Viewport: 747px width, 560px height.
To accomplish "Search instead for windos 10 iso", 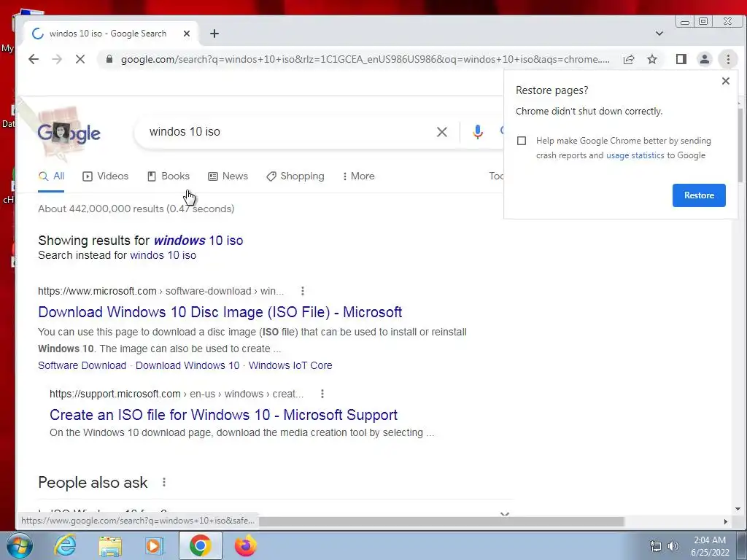I will click(x=163, y=255).
